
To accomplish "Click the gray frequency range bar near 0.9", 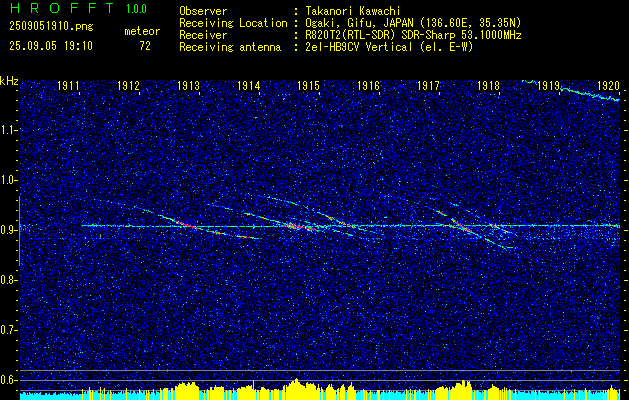I will pyautogui.click(x=19, y=231).
